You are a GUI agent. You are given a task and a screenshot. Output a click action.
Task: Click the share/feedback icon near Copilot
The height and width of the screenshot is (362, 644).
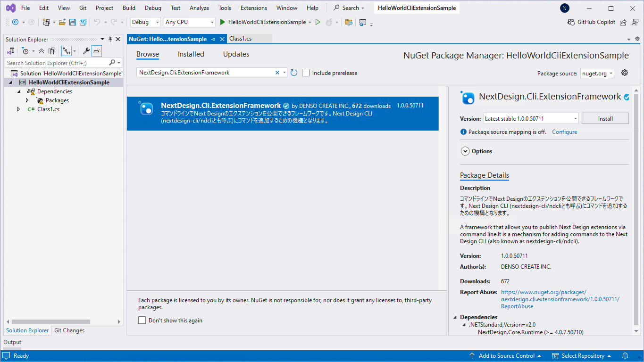623,22
